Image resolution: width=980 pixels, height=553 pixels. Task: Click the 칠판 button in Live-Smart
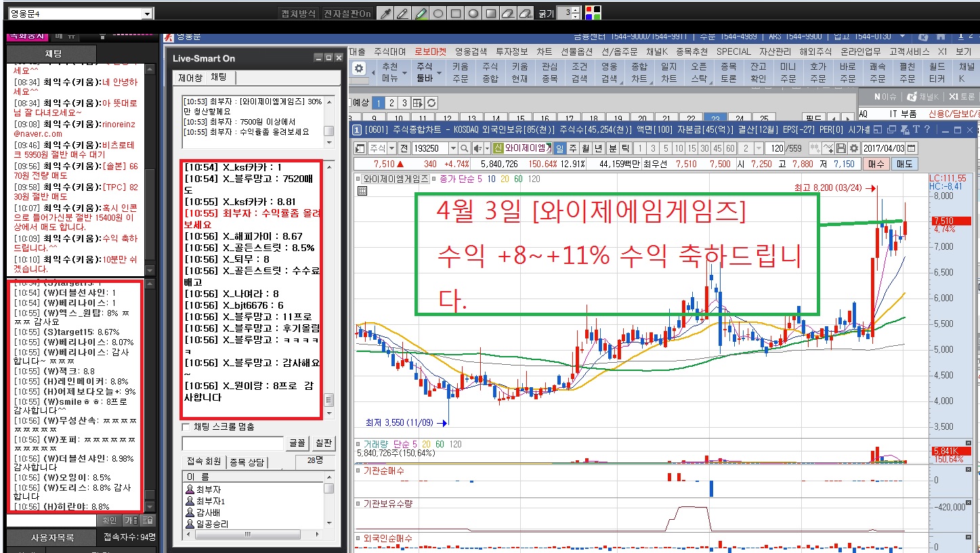[x=324, y=443]
